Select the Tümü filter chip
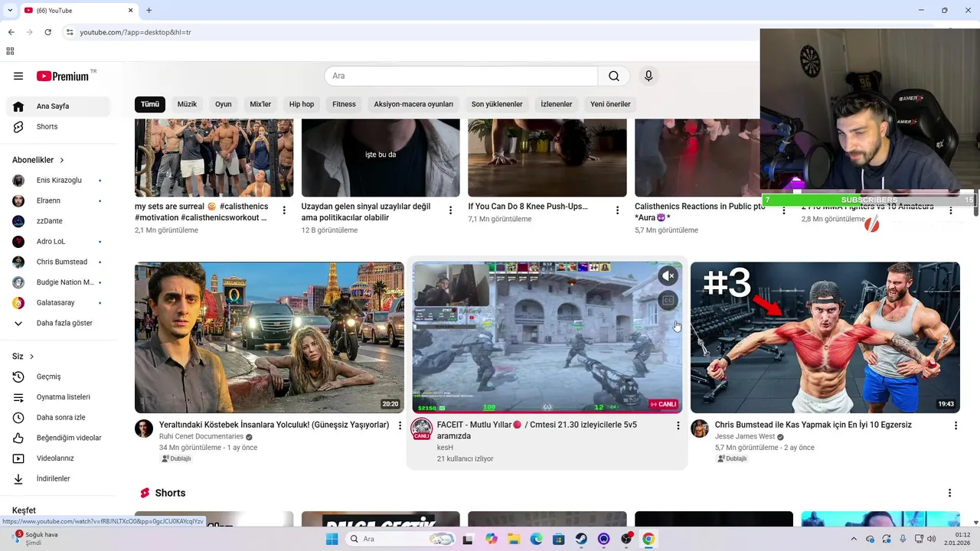980x551 pixels. pyautogui.click(x=150, y=104)
